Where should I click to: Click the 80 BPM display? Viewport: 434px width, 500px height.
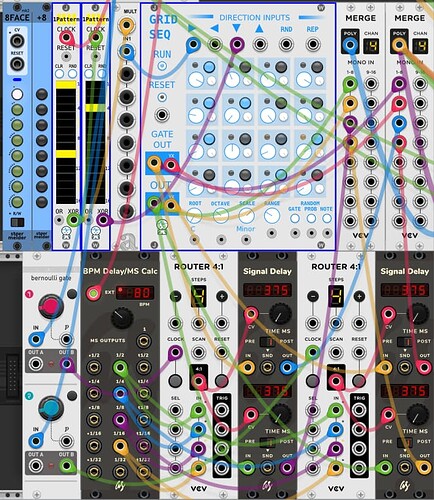click(135, 293)
